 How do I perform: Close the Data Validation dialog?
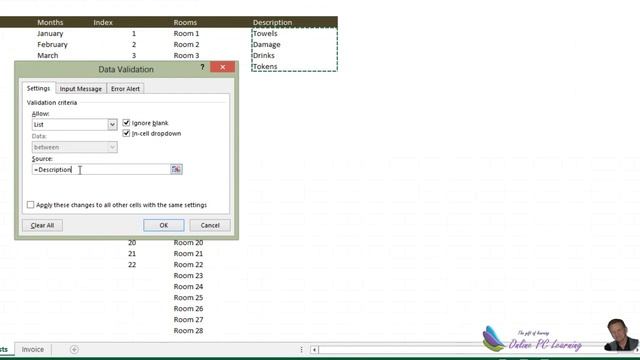click(222, 67)
